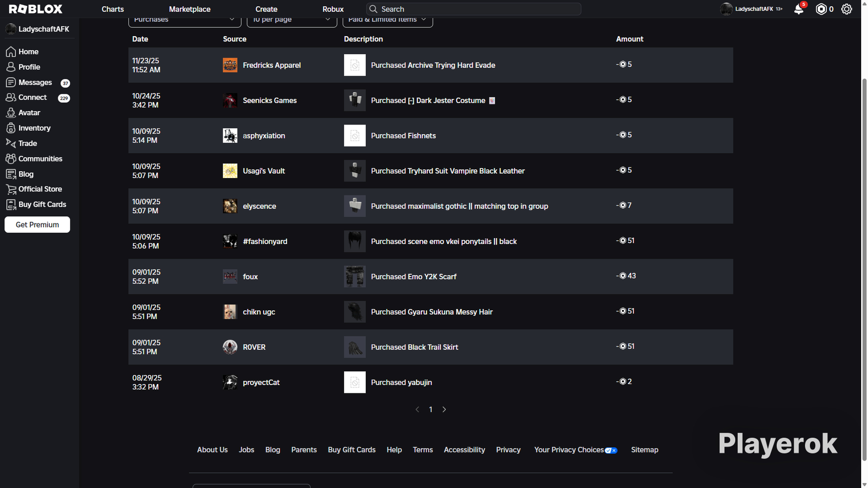Open the Paid & Limited Items filter dropdown
This screenshot has width=868, height=488.
[x=388, y=20]
